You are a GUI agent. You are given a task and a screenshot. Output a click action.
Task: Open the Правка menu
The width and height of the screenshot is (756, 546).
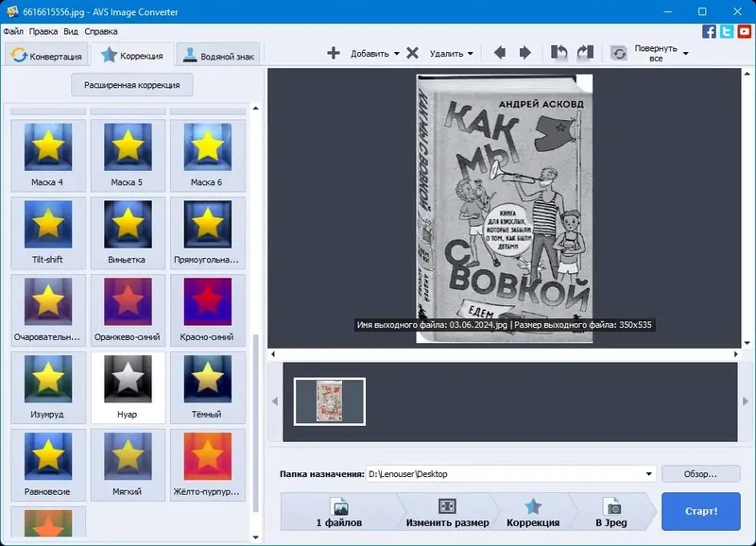point(43,31)
